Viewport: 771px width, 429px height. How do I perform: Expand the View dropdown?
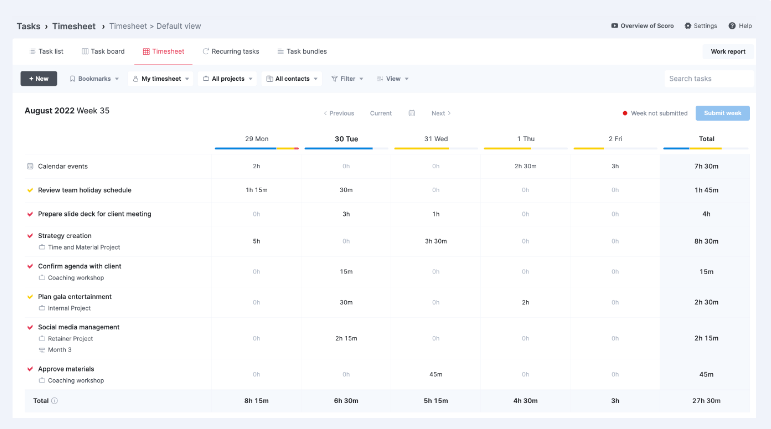(393, 79)
